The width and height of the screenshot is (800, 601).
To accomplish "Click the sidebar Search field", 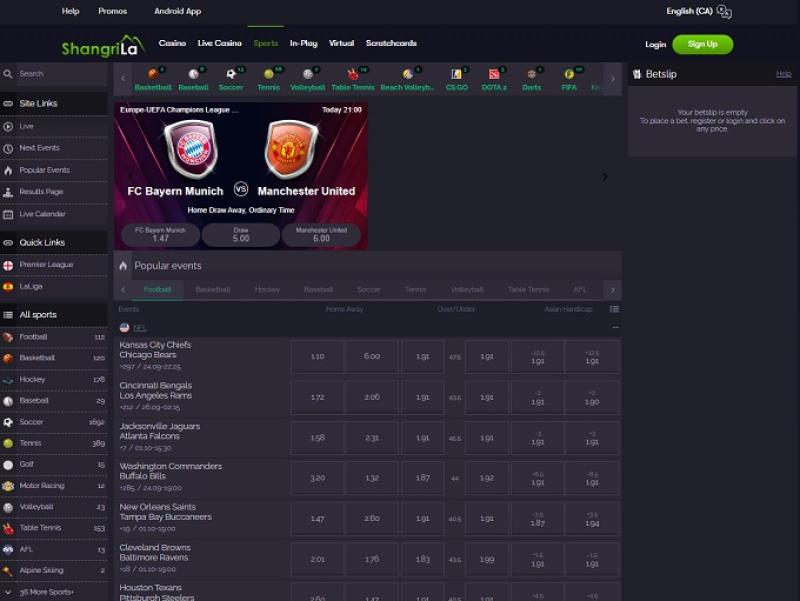I will pyautogui.click(x=60, y=74).
